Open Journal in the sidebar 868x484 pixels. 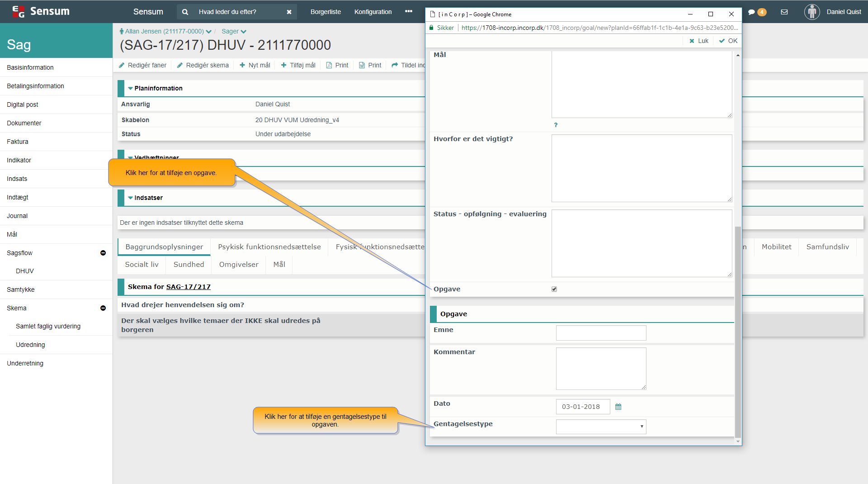tap(56, 216)
